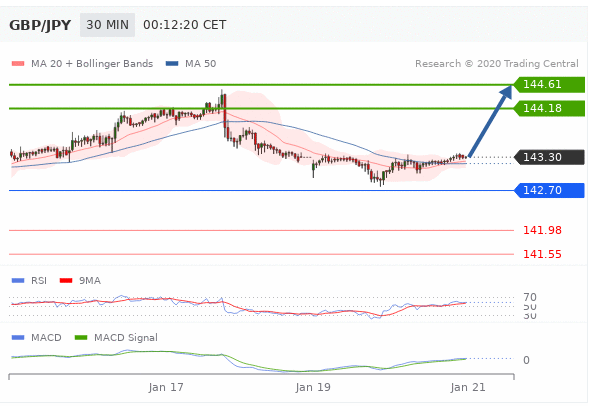Click the blue upward forecast arrow

(490, 121)
